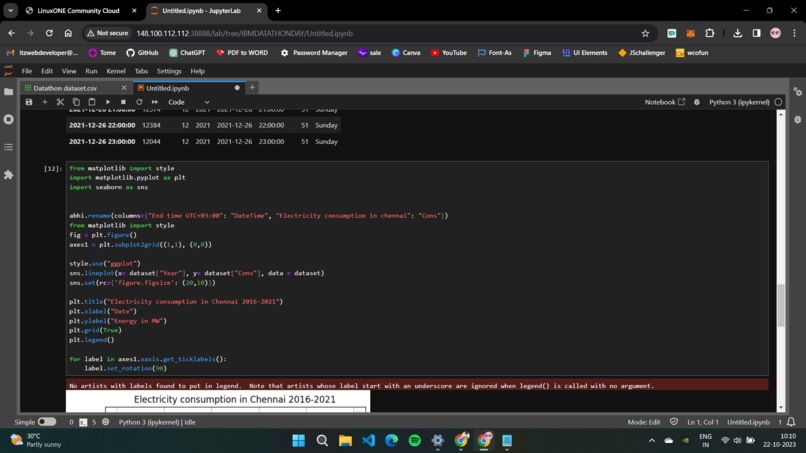The height and width of the screenshot is (453, 806).
Task: Switch to LinuxONE Community Cloud browser tab
Action: tap(78, 10)
